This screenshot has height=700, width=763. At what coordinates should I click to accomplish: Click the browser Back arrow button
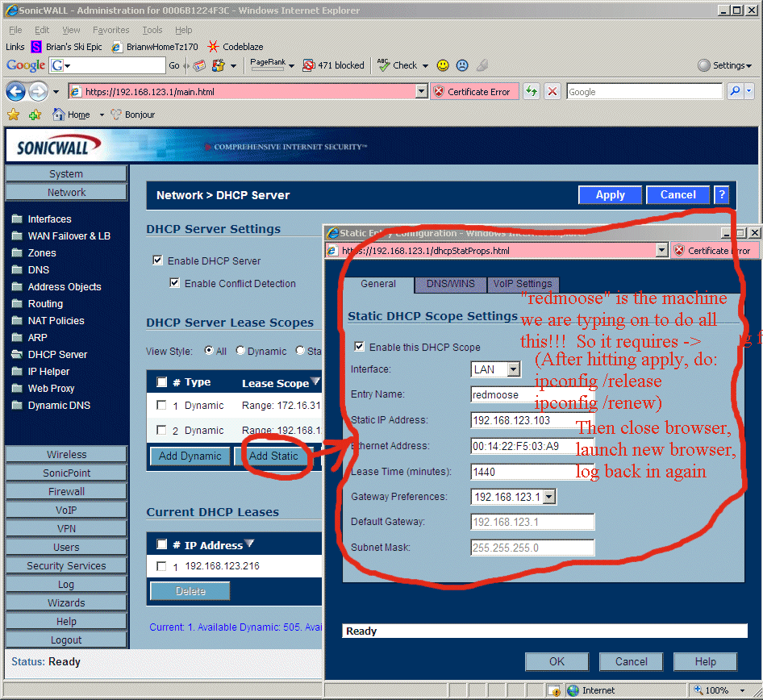pyautogui.click(x=15, y=91)
